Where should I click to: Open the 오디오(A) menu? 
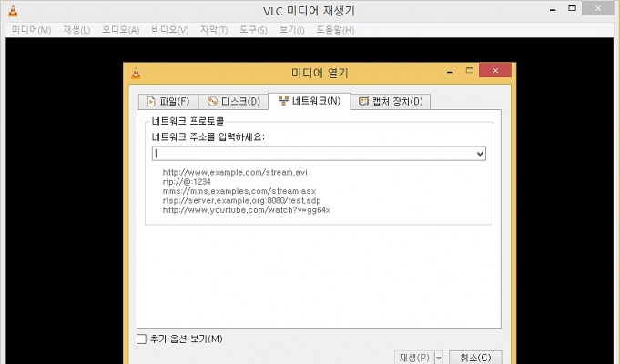click(120, 30)
